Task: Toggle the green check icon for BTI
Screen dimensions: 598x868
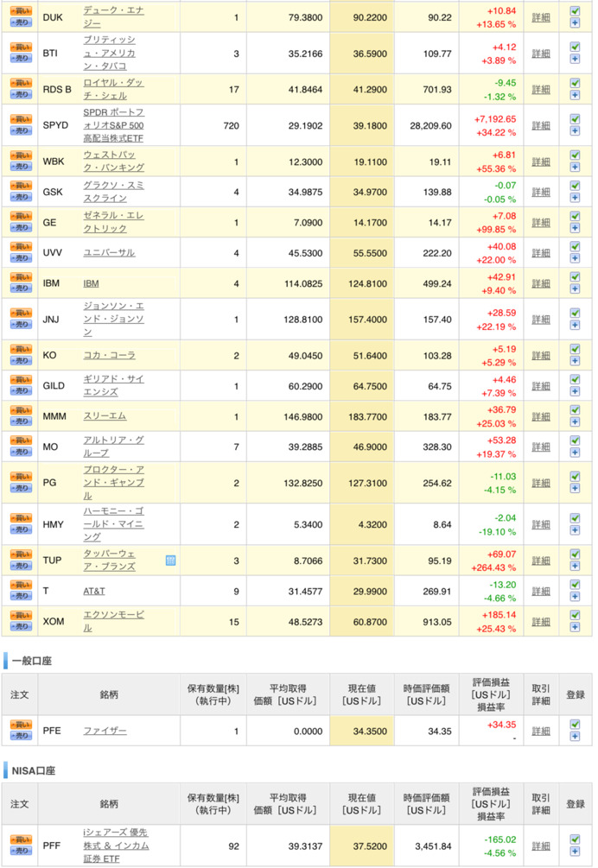Action: coord(575,47)
